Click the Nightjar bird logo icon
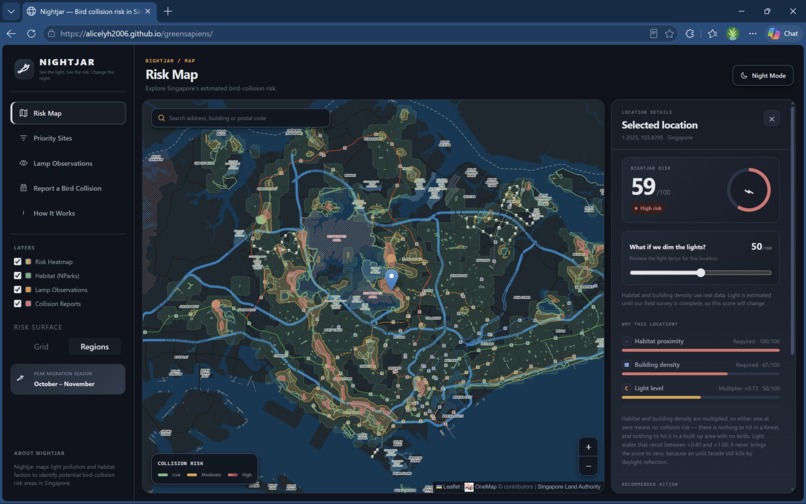The width and height of the screenshot is (806, 504). (24, 68)
